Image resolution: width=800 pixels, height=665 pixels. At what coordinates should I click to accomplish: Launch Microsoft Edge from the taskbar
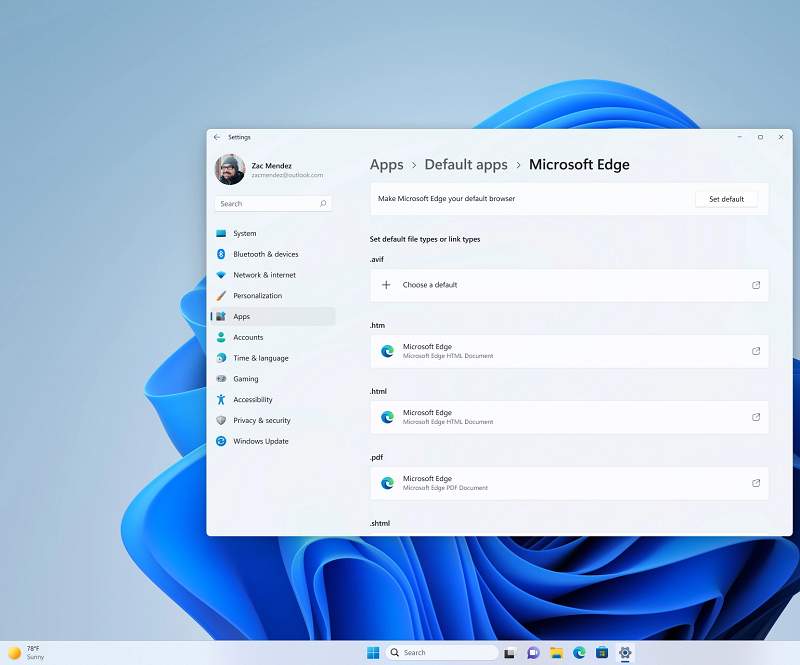point(579,653)
